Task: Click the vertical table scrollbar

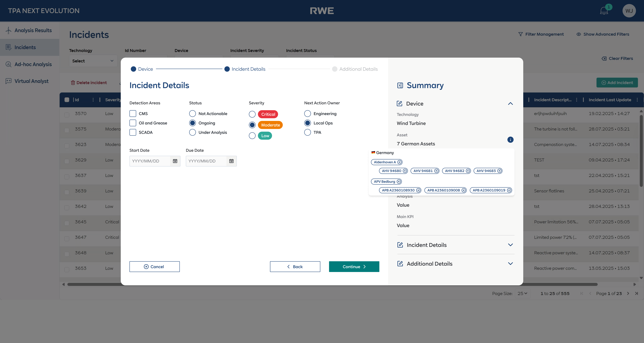Action: click(x=641, y=151)
